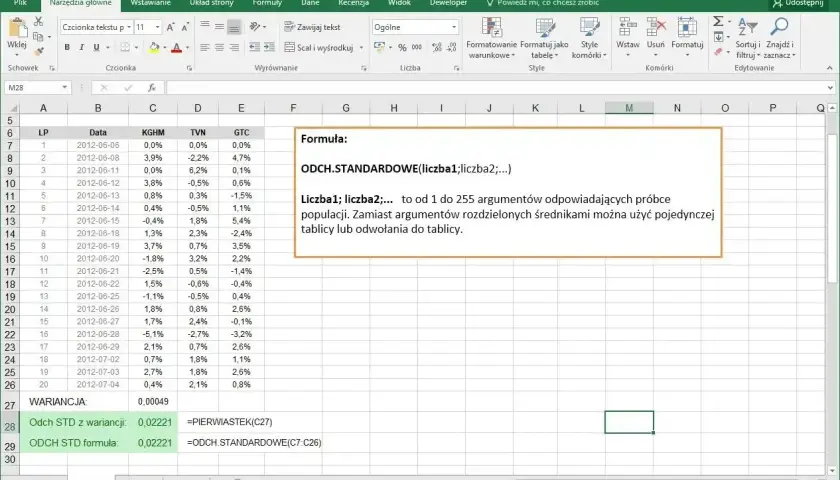This screenshot has width=840, height=480.
Task: Switch to the Formuły tab
Action: pos(267,3)
